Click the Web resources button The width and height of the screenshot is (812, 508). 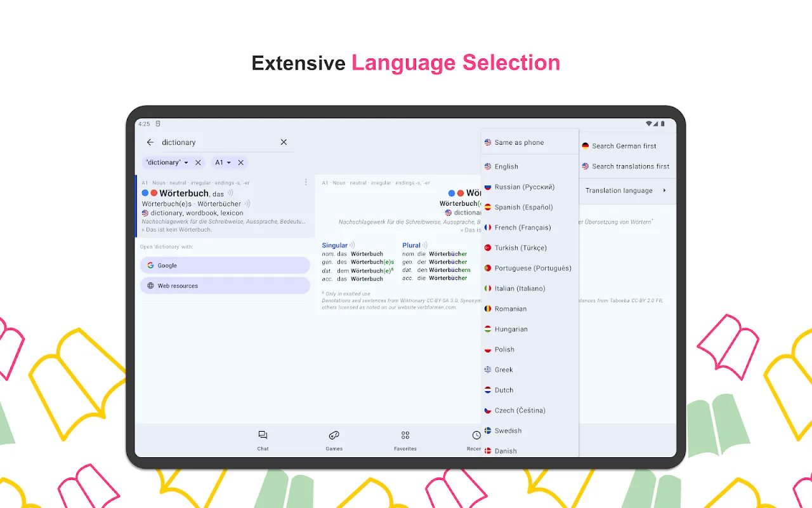point(225,286)
